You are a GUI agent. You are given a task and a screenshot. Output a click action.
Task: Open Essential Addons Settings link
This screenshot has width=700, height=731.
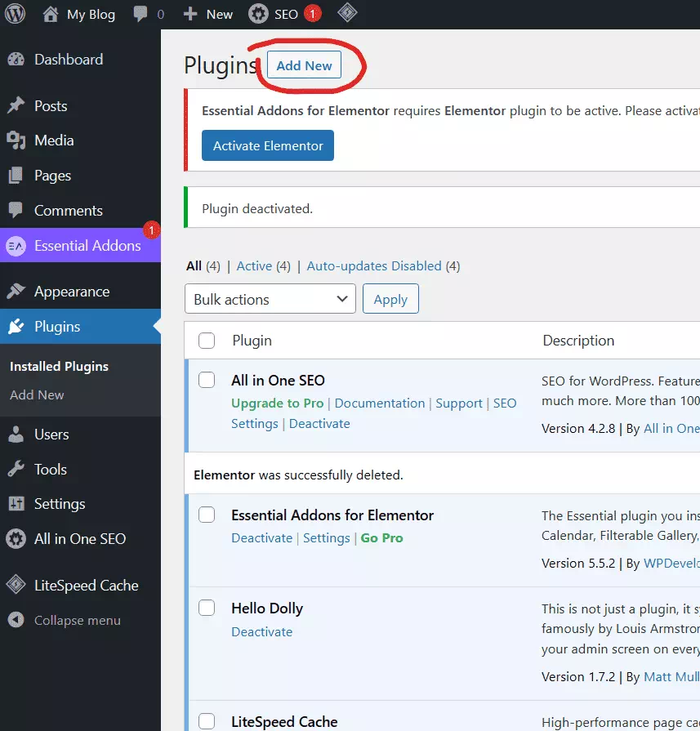tap(327, 538)
